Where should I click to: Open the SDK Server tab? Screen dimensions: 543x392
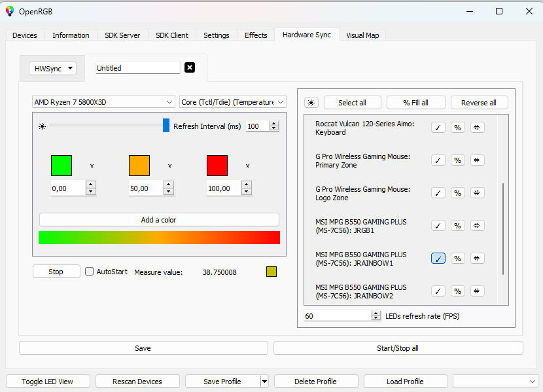coord(122,35)
